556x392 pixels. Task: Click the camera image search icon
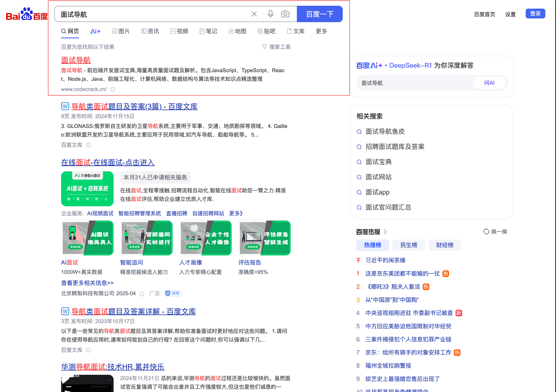285,14
